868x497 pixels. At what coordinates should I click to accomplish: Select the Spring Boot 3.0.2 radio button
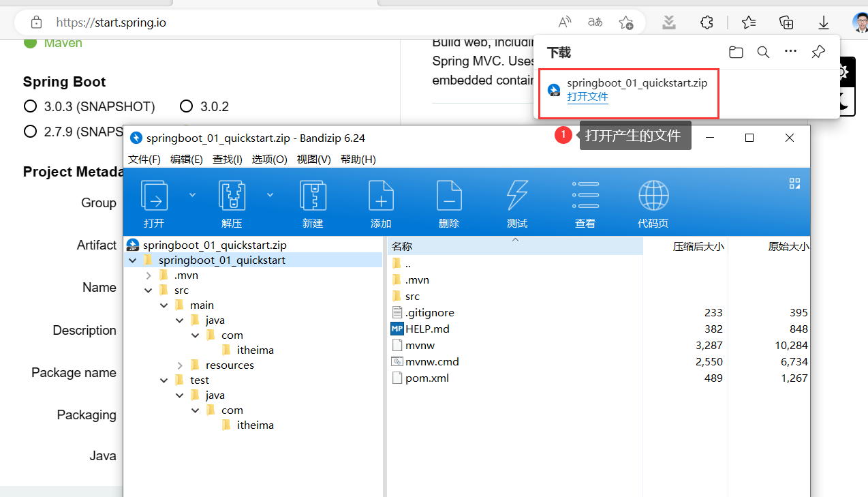186,106
